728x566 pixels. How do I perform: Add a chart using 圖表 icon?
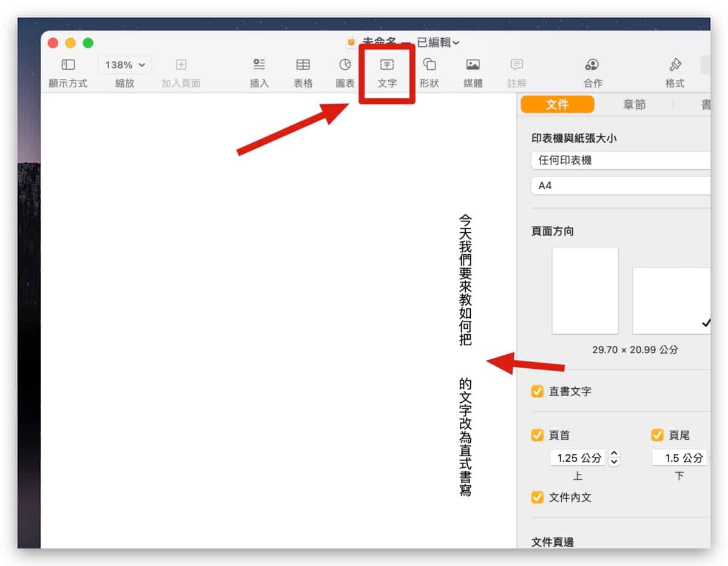pos(345,65)
